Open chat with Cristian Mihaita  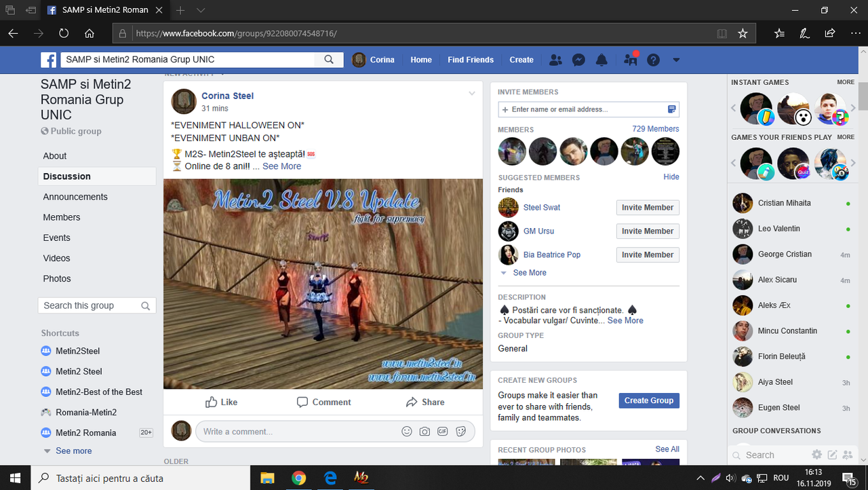point(791,203)
